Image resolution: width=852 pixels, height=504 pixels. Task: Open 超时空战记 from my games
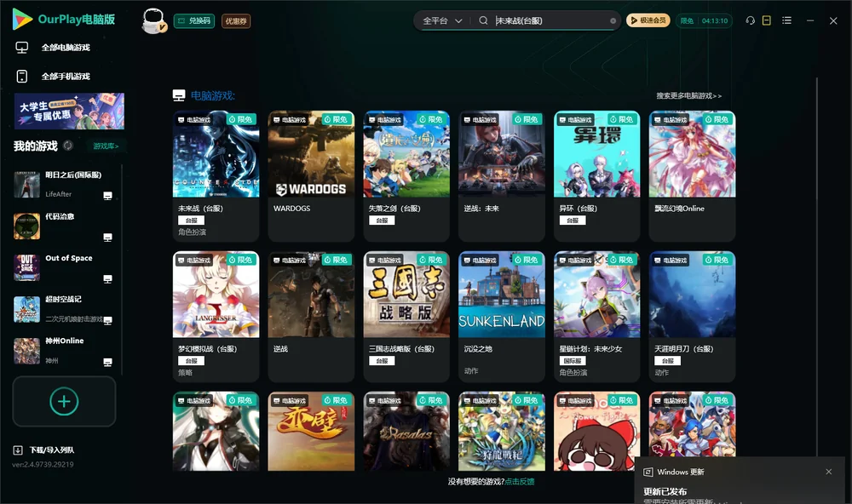64,310
